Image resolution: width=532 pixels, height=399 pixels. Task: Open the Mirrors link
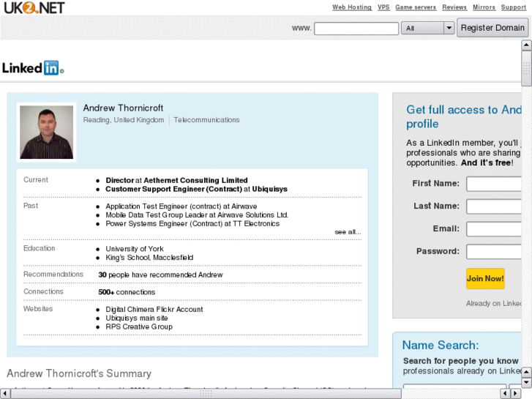484,7
